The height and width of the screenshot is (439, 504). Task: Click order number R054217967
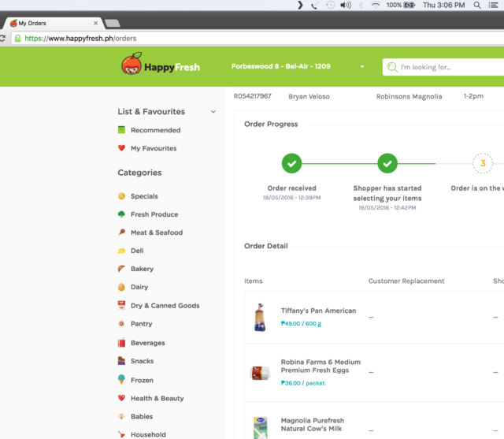point(252,96)
